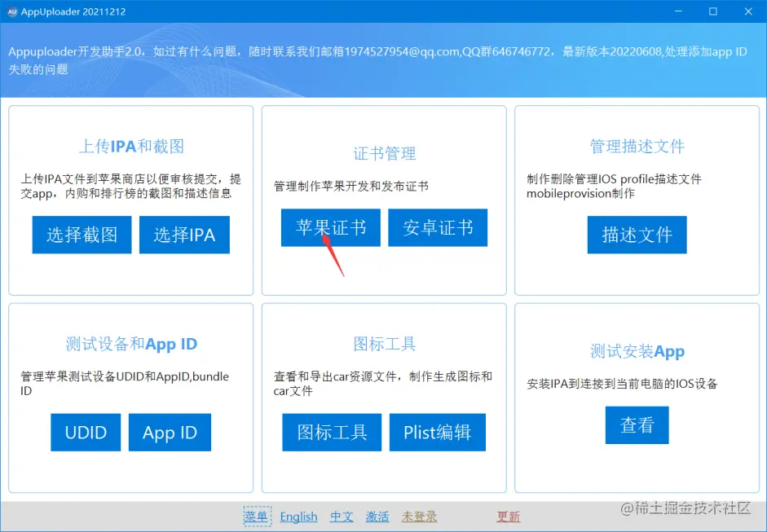Click the 激活 activation link
Image resolution: width=767 pixels, height=532 pixels.
coord(377,517)
